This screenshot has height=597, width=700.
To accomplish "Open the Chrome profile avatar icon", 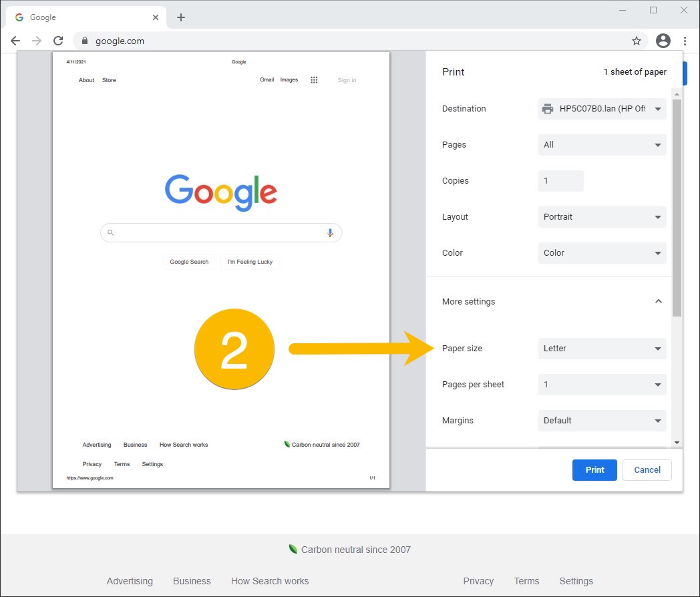I will pos(663,41).
